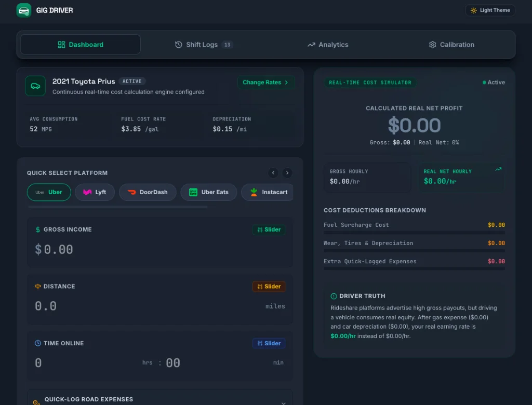Toggle the Time Online slider mode
Screen dimensions: 532x405
point(269,343)
